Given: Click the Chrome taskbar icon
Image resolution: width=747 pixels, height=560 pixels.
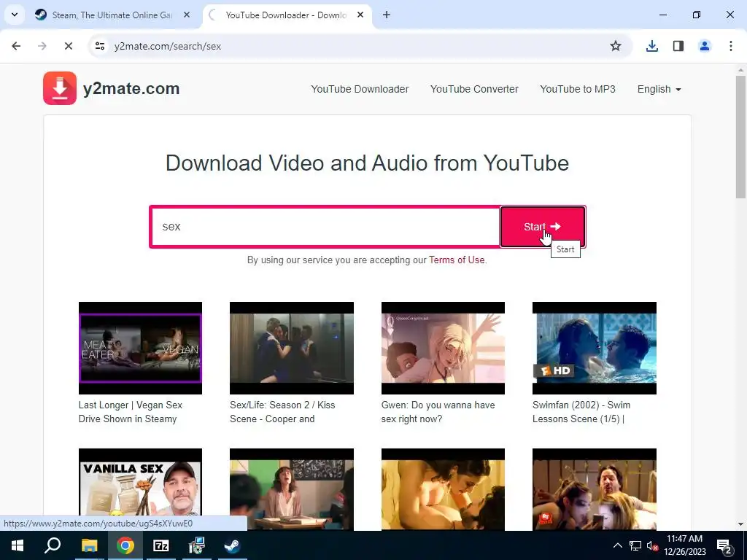Looking at the screenshot, I should [x=125, y=545].
